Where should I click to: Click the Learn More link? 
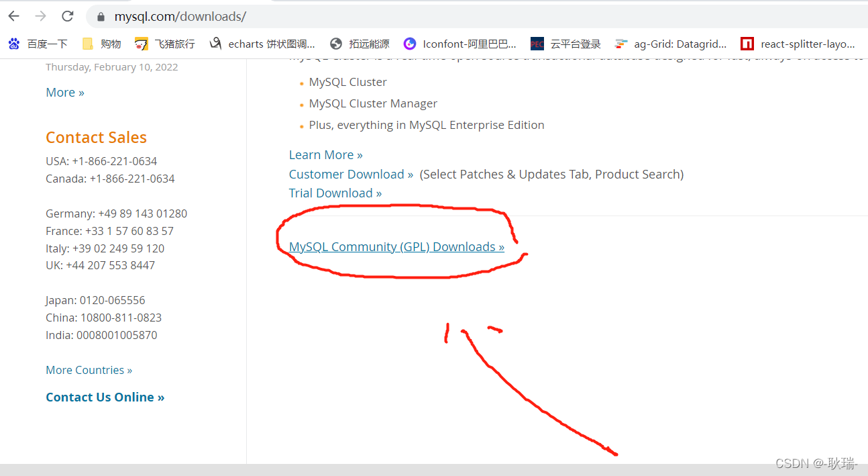[325, 154]
